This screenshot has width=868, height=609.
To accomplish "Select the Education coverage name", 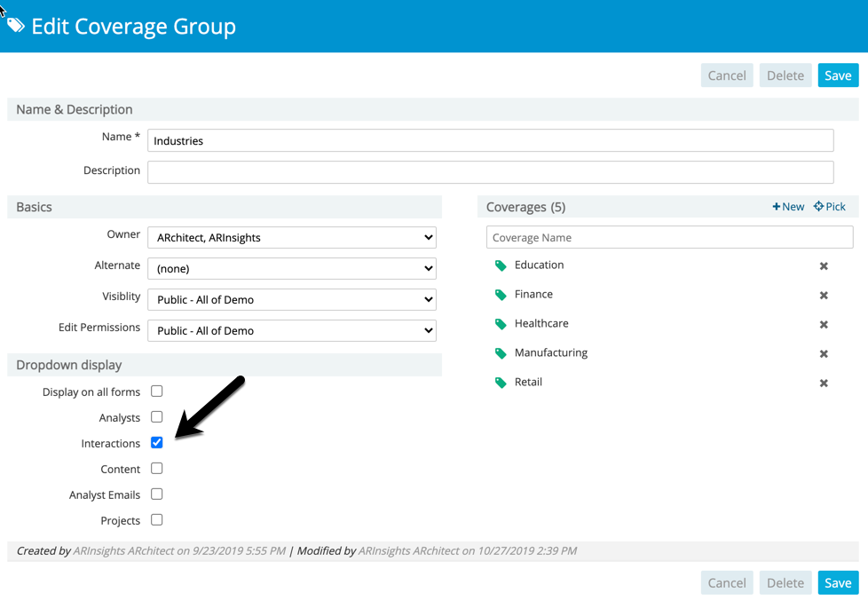I will click(x=540, y=265).
